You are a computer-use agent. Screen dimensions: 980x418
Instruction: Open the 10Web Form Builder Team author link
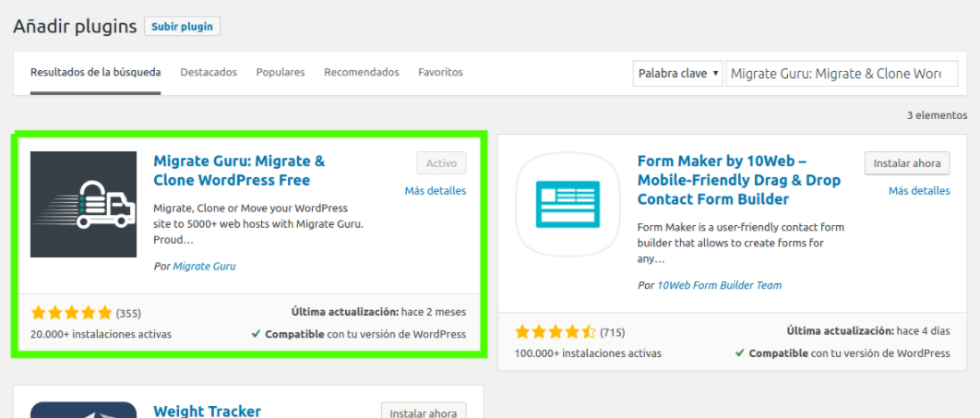(720, 285)
